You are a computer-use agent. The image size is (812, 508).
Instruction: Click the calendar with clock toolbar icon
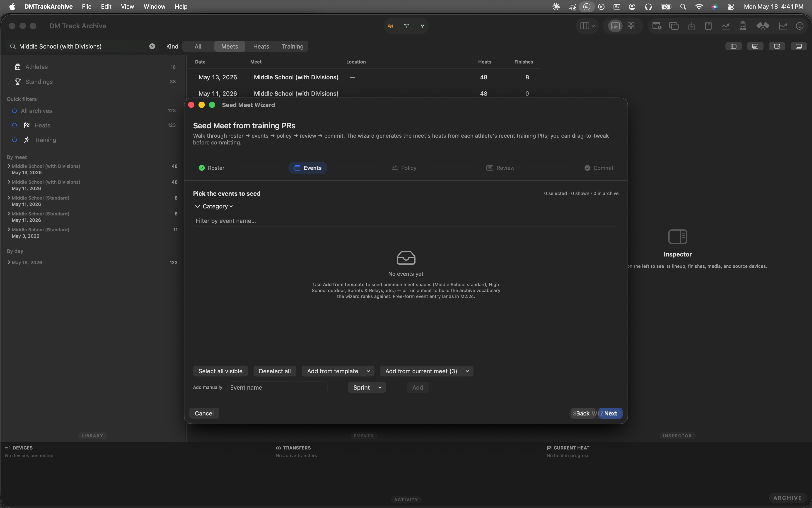657,26
